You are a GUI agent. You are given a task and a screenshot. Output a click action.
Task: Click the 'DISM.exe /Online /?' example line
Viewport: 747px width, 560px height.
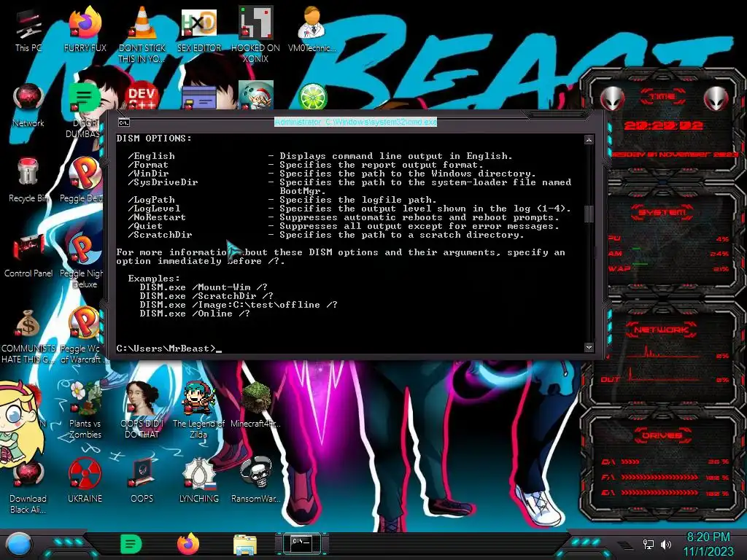point(195,314)
